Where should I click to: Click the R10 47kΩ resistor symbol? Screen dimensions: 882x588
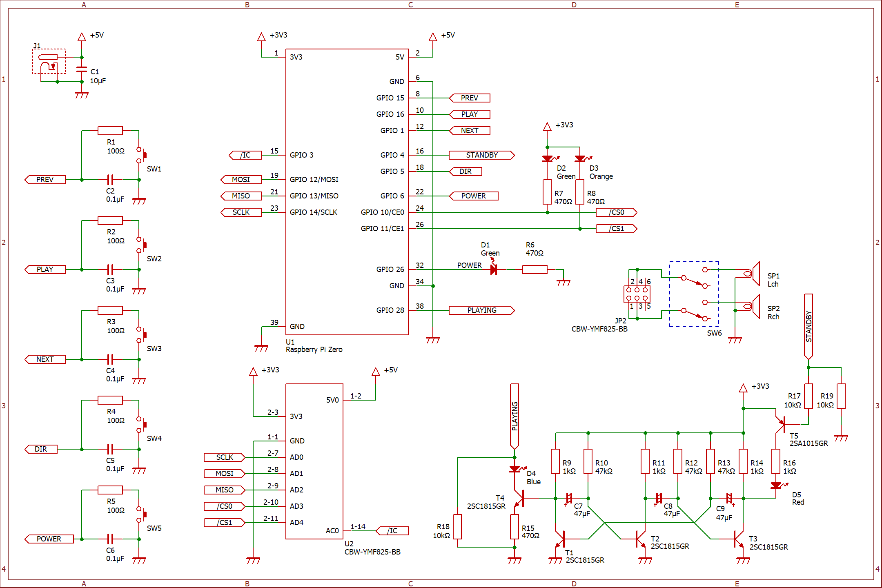[x=588, y=461]
